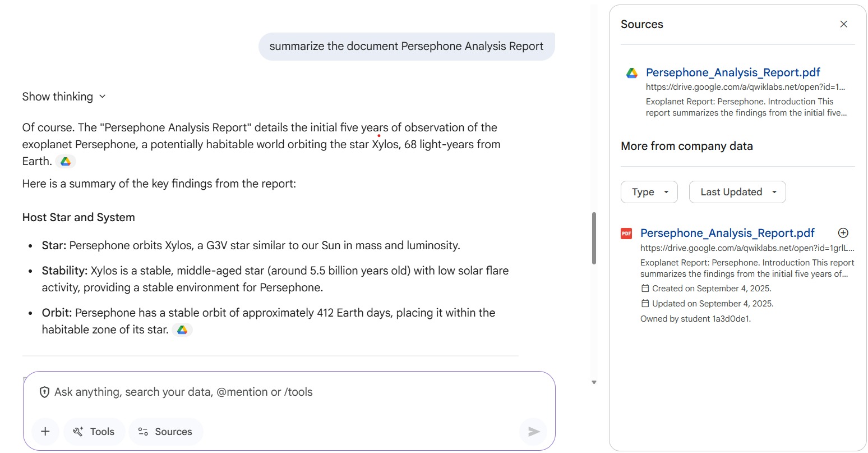Click the Sources button in prompt bar
This screenshot has width=868, height=453.
click(x=165, y=431)
